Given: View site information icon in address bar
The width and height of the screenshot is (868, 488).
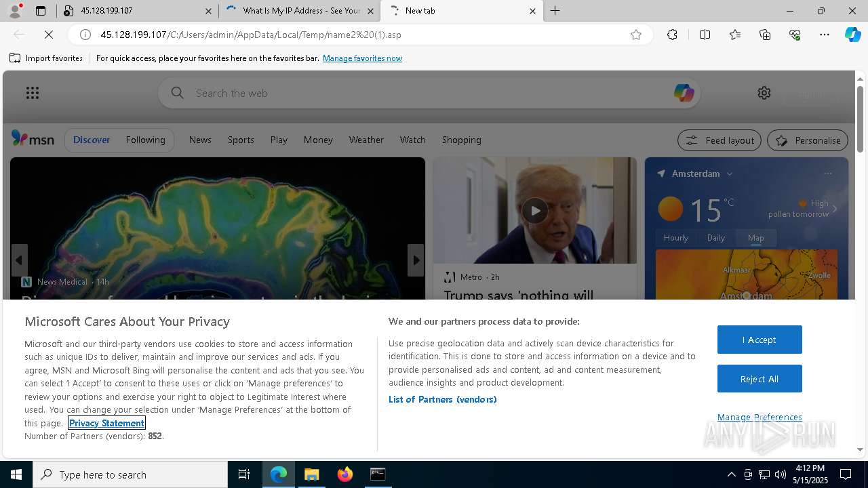Looking at the screenshot, I should tap(85, 35).
